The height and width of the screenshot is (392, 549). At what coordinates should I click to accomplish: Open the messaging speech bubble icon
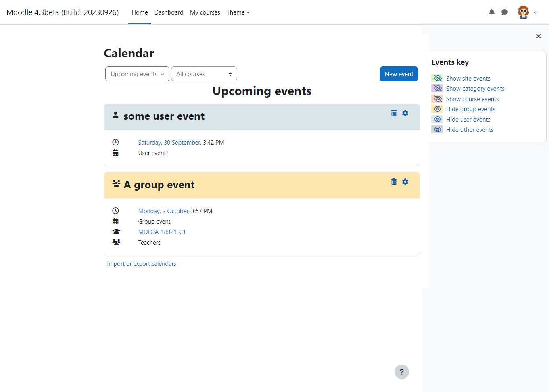[x=504, y=12]
